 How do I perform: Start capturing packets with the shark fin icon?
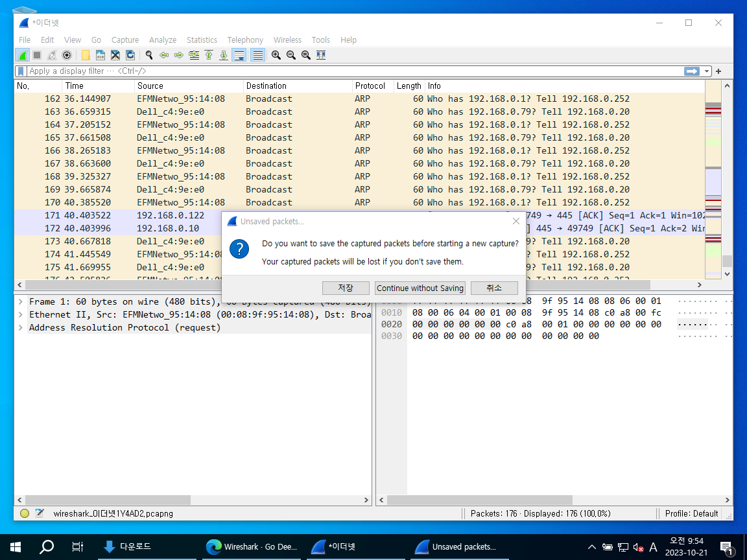[x=23, y=55]
